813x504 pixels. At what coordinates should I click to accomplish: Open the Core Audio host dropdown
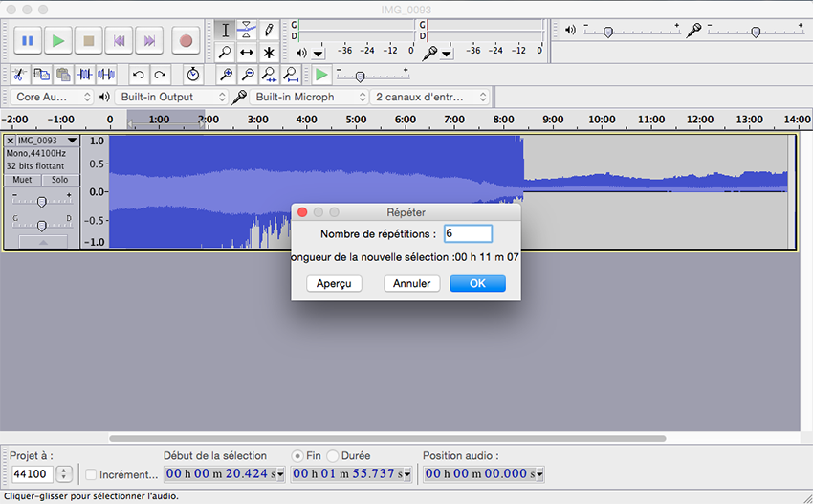click(54, 97)
